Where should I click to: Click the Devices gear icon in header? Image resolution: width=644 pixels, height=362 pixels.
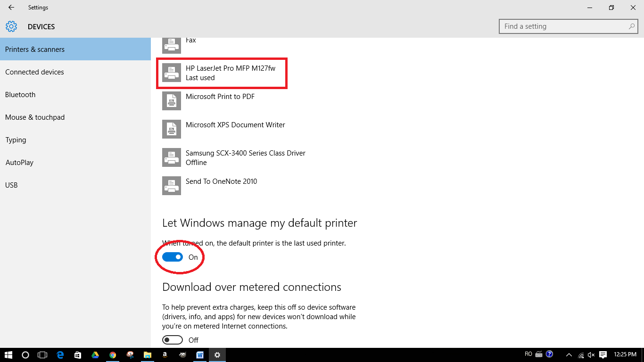pos(11,26)
